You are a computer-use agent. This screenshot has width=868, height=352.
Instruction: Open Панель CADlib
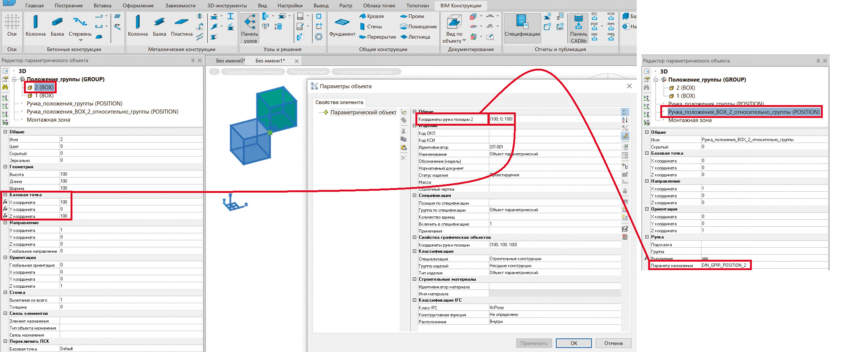pyautogui.click(x=578, y=28)
